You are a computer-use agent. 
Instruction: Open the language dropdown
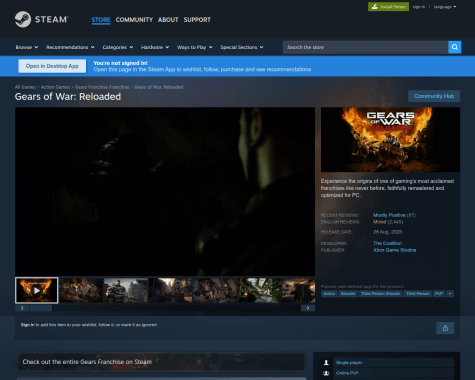(445, 7)
